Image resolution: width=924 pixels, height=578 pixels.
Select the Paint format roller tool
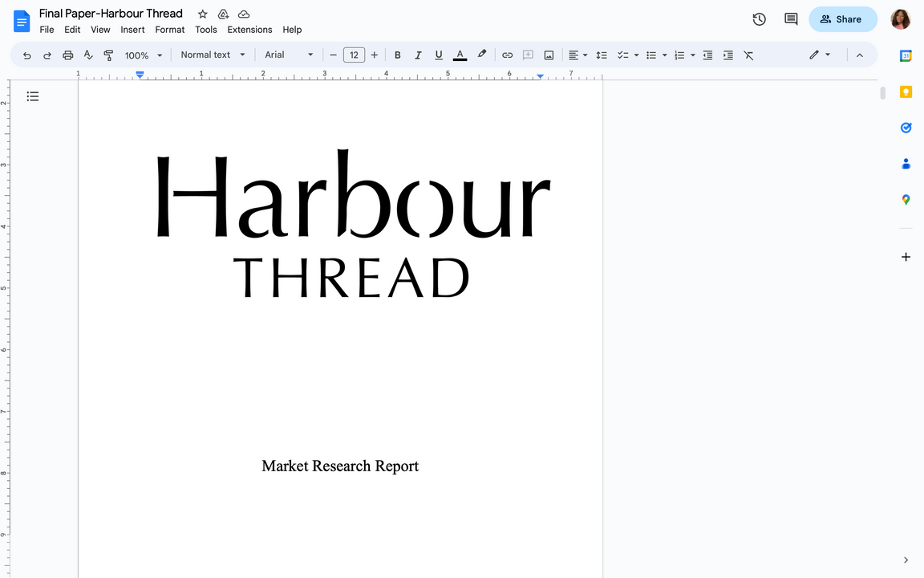pos(108,55)
